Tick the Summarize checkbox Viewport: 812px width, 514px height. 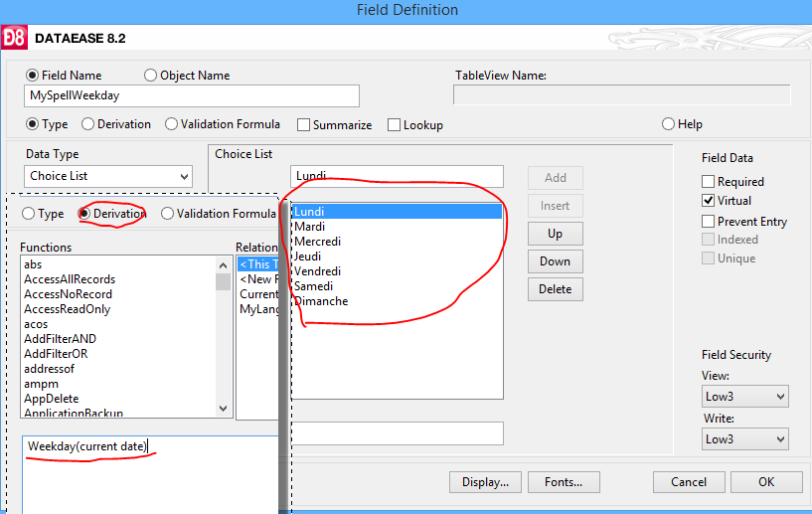coord(304,125)
